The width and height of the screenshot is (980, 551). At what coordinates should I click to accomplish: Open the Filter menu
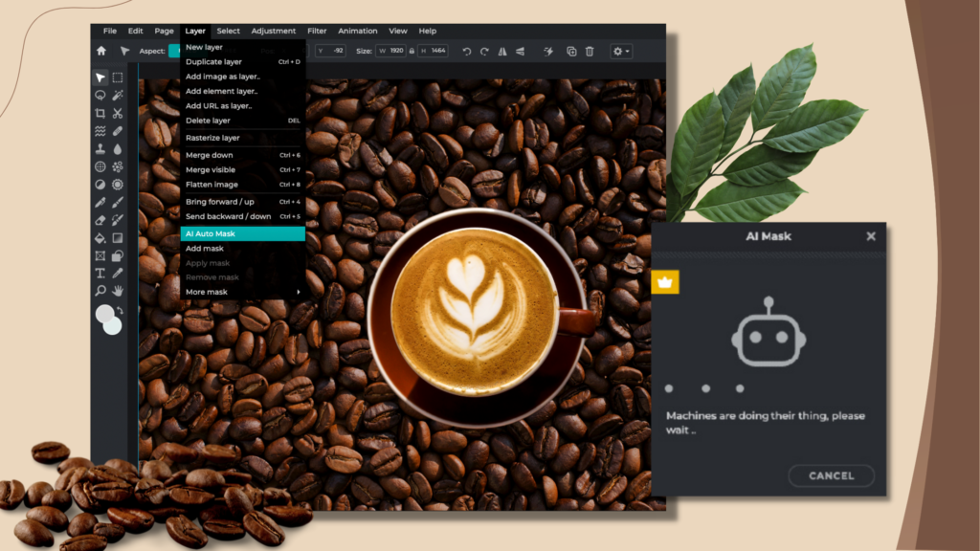pyautogui.click(x=316, y=31)
